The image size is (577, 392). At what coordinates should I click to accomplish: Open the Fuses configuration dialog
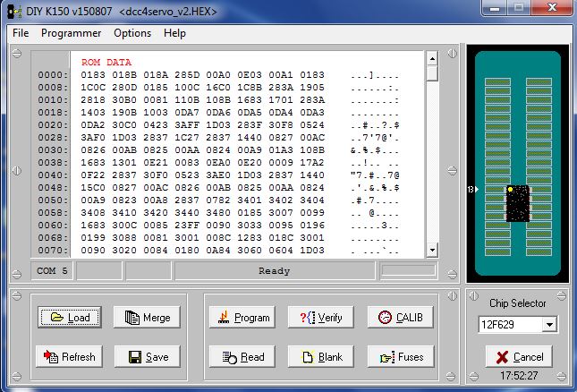coord(400,357)
